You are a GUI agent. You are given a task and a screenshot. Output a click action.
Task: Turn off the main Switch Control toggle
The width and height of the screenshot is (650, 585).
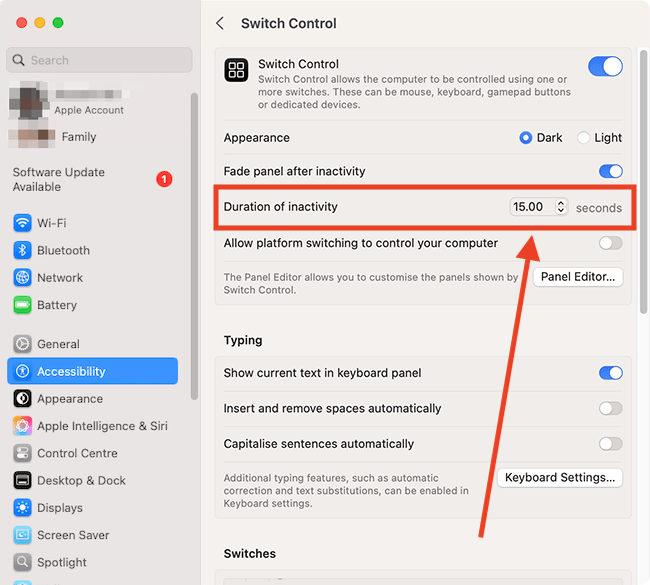click(x=605, y=66)
